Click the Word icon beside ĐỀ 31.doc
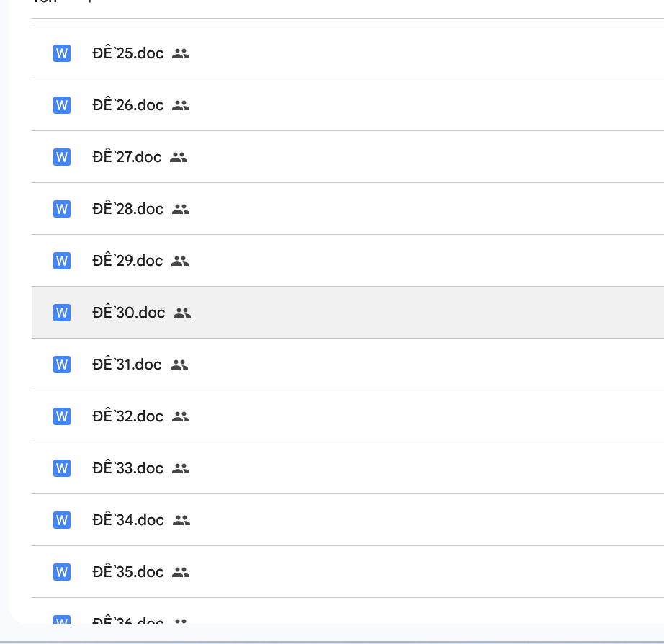The width and height of the screenshot is (664, 644). 62,365
